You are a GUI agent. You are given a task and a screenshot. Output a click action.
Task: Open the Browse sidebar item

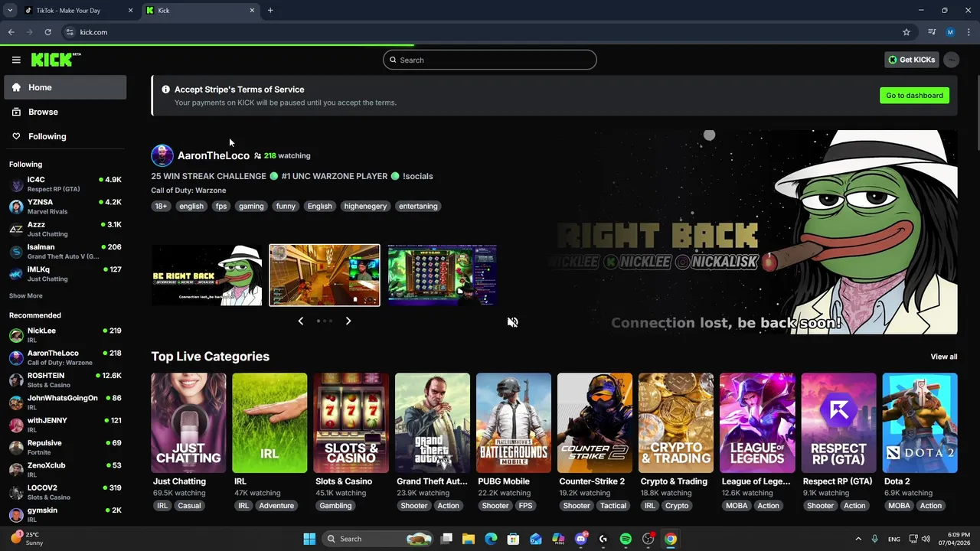click(x=65, y=112)
